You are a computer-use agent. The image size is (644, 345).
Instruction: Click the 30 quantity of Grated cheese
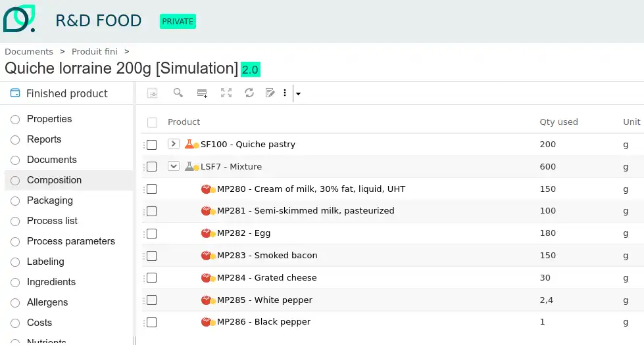click(x=545, y=278)
